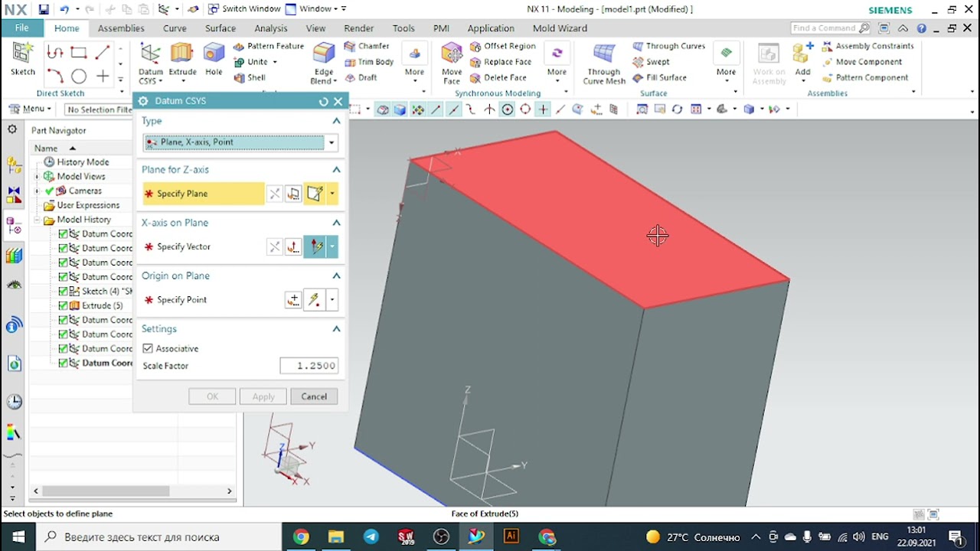Click the Edge Blend tool
980x551 pixels.
pyautogui.click(x=324, y=63)
